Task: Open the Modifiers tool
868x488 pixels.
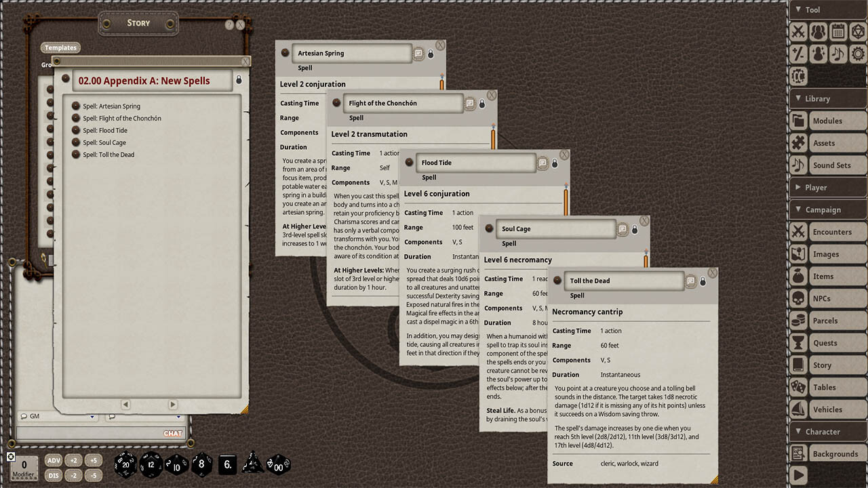Action: [799, 54]
